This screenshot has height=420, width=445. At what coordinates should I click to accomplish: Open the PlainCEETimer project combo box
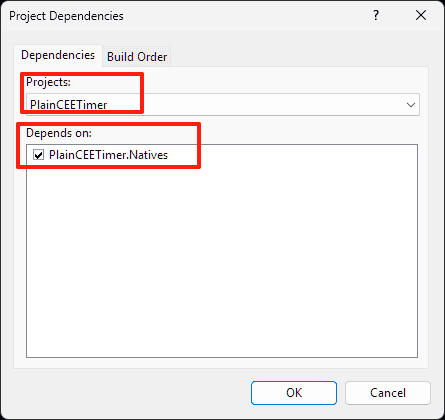pyautogui.click(x=223, y=105)
